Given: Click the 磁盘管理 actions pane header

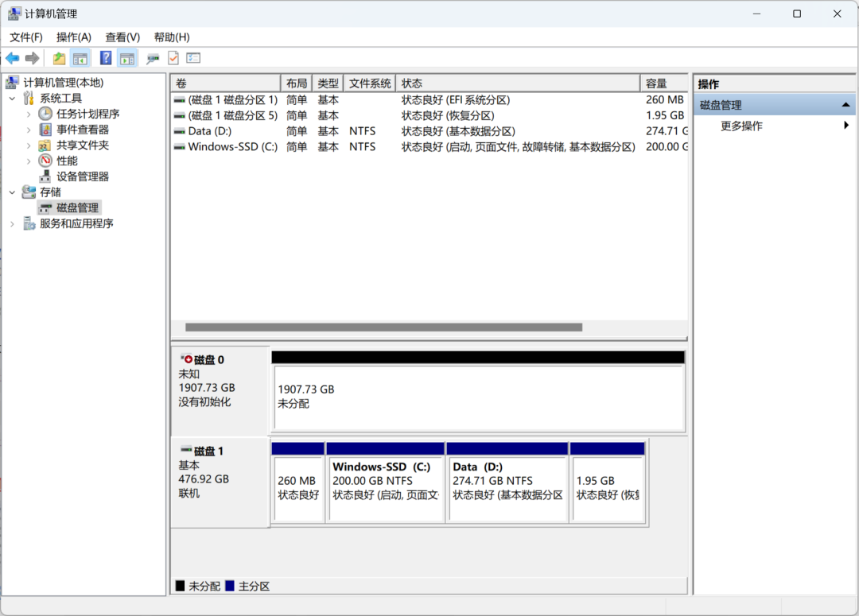Looking at the screenshot, I should click(775, 105).
